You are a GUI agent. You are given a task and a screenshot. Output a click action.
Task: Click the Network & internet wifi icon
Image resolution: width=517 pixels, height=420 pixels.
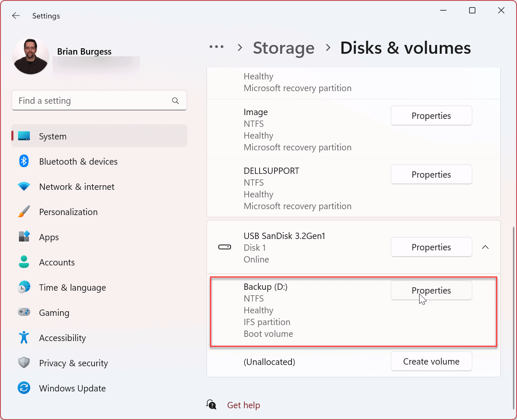coord(24,186)
